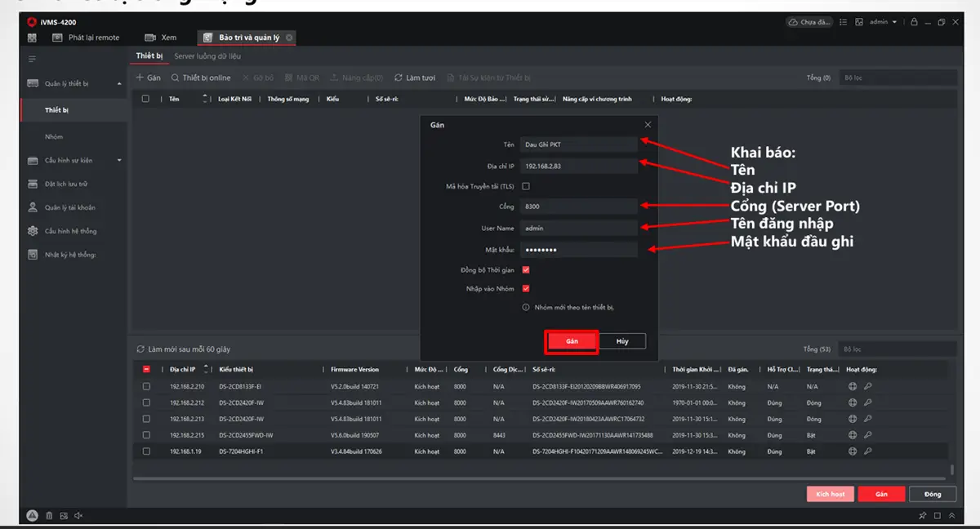
Task: Enable Mã hóa Truyền tải (TLS) checkbox
Action: tap(526, 186)
